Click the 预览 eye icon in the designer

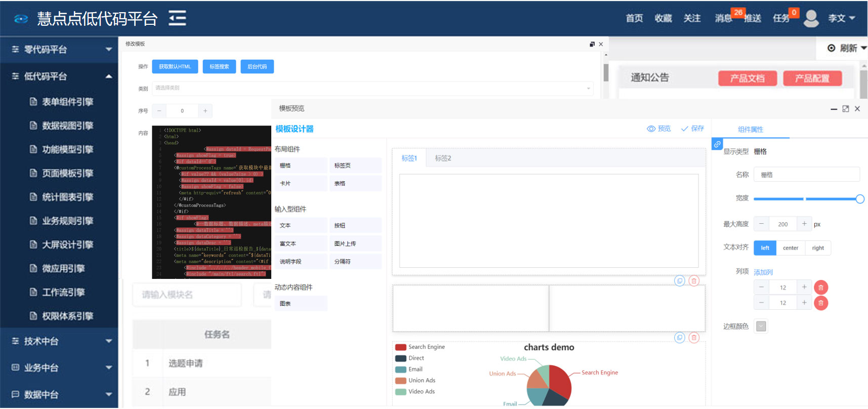(x=651, y=129)
